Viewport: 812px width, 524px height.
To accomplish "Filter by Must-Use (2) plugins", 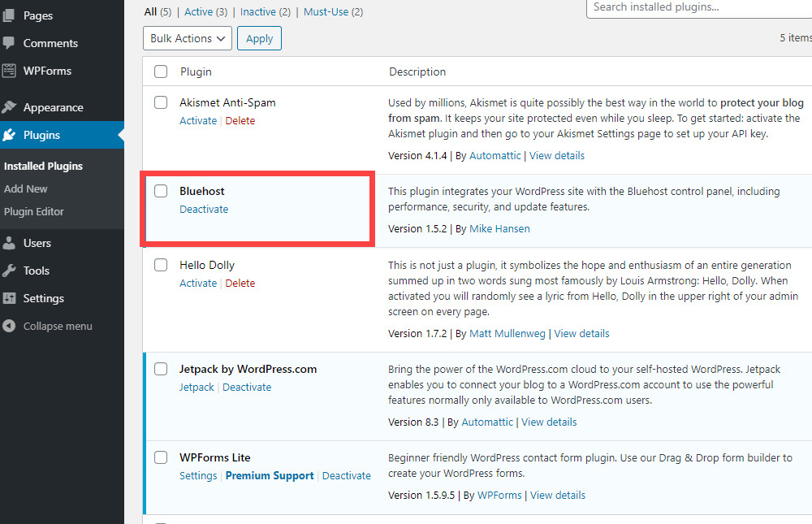I will 333,11.
